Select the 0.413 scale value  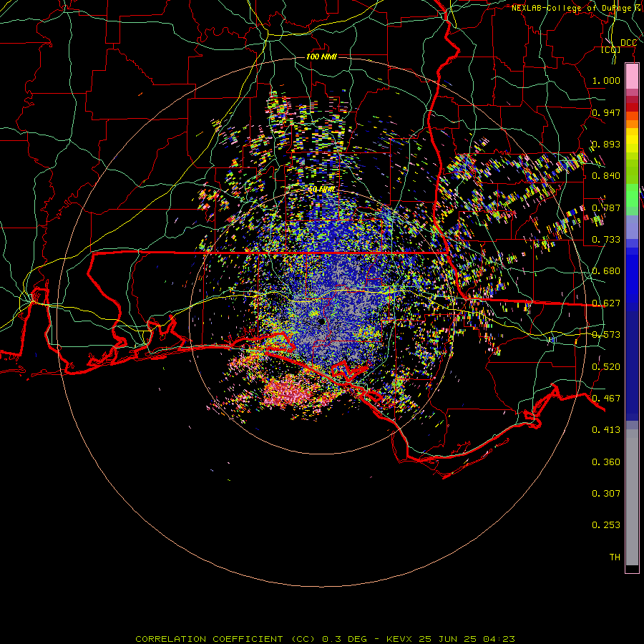coord(606,430)
